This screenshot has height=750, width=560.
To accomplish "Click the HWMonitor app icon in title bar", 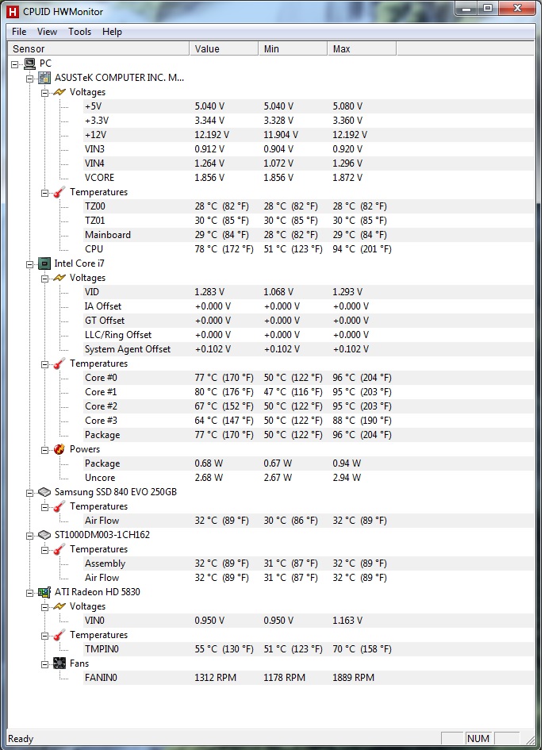I will (x=13, y=11).
